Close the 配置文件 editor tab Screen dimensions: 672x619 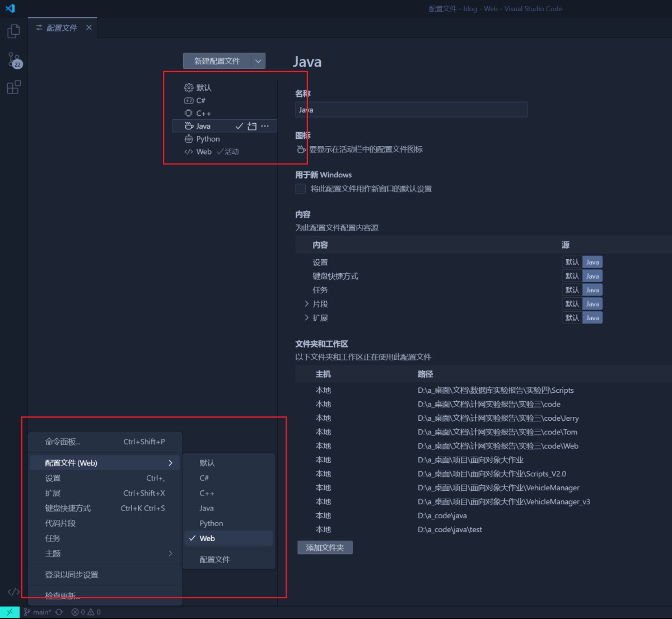pos(88,27)
